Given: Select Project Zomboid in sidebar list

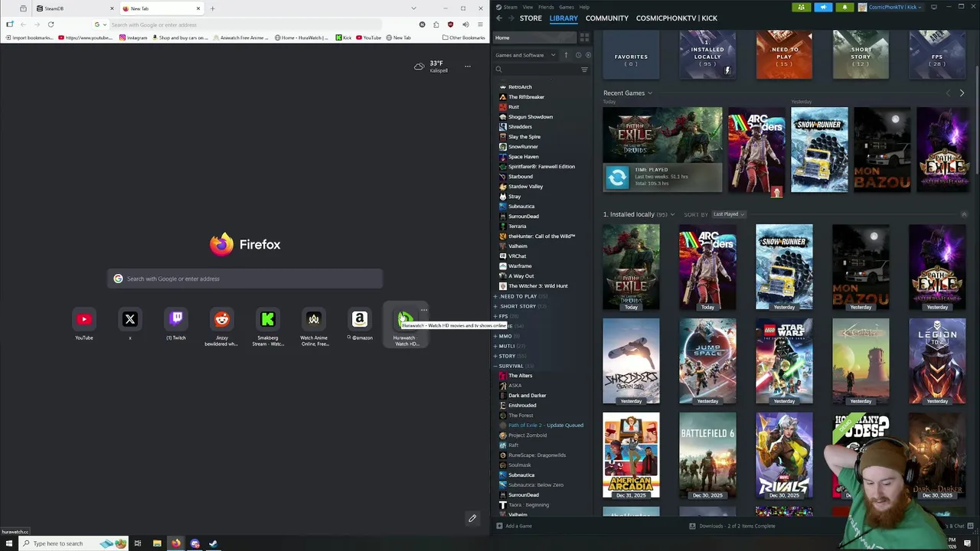Looking at the screenshot, I should coord(528,435).
